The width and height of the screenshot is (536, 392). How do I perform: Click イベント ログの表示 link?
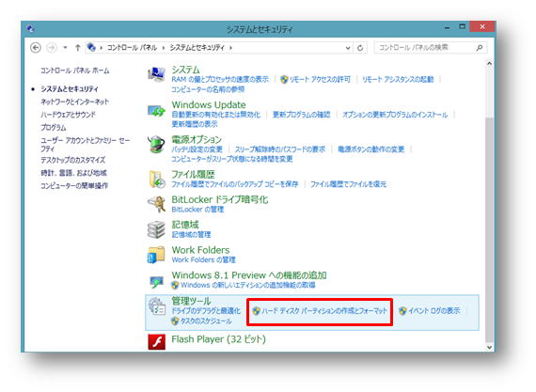pyautogui.click(x=434, y=311)
